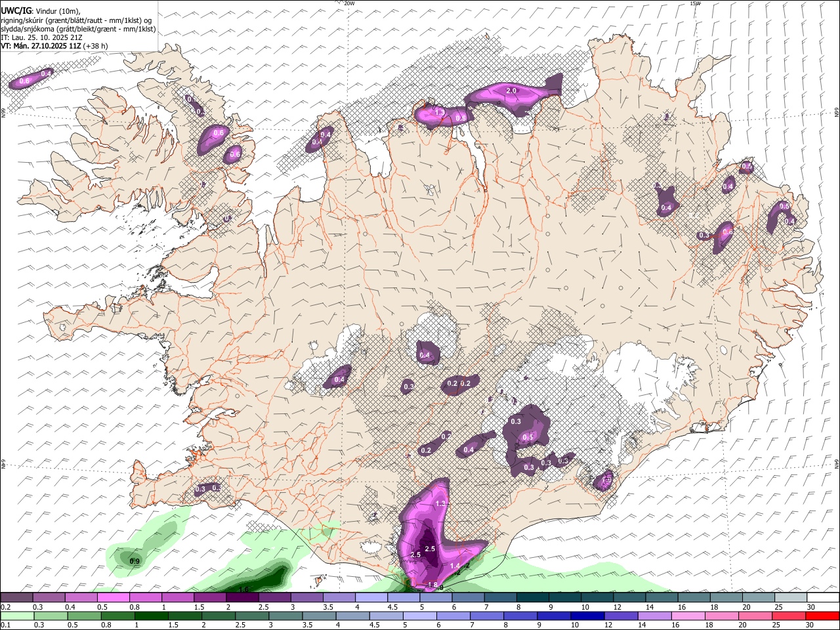Click the '1.6' rain value off the southwest coast
840x630 pixels.
pyautogui.click(x=243, y=590)
